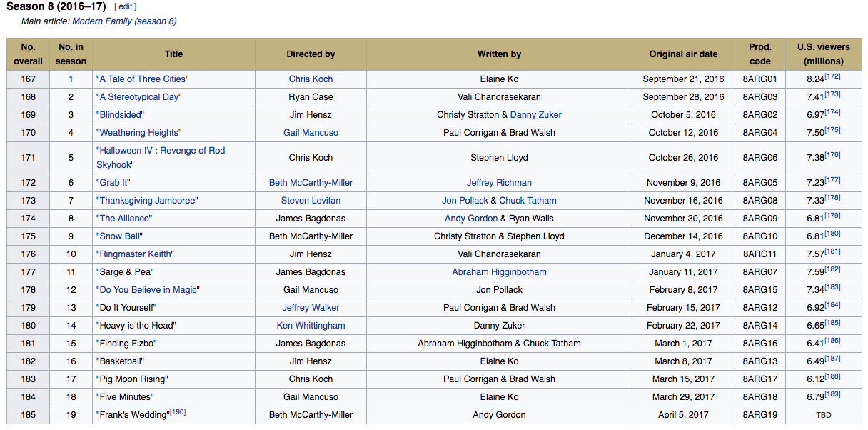
Task: Open Andy Gordon link in The Alliance row
Action: coord(470,219)
